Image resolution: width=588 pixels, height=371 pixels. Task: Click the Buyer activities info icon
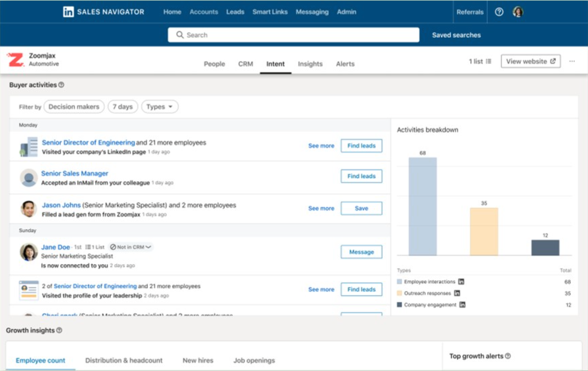[x=61, y=85]
